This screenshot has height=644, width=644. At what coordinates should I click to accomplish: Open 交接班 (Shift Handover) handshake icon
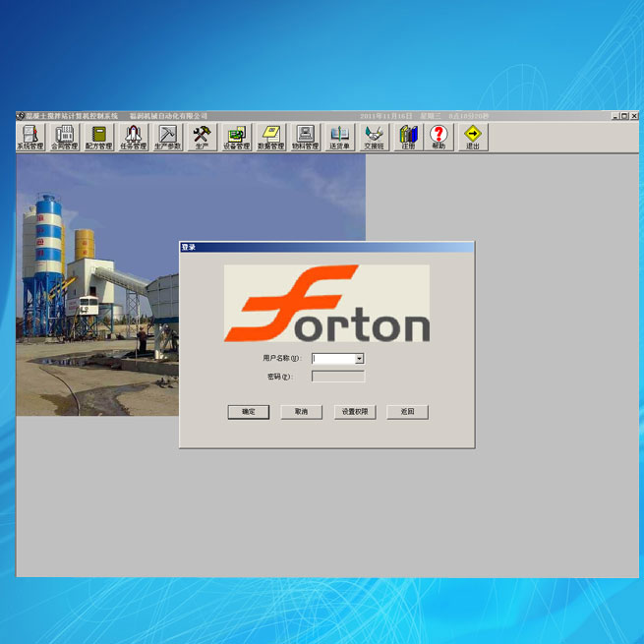click(375, 138)
